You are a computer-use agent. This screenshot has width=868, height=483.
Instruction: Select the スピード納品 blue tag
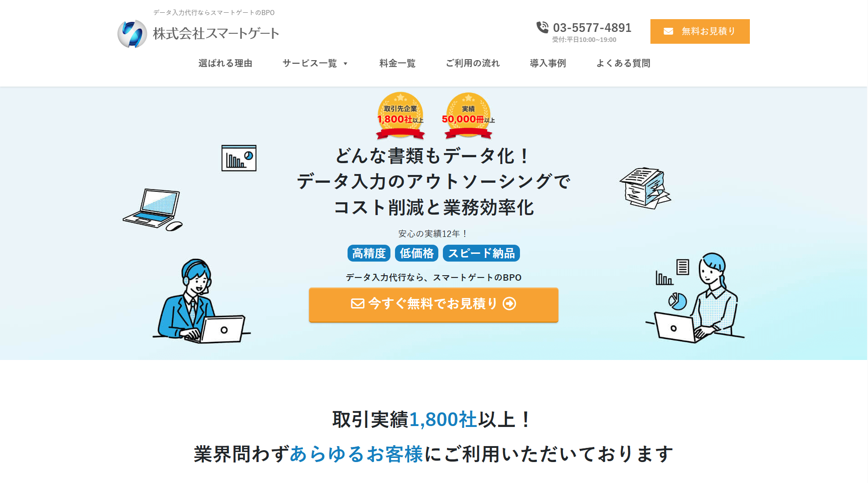(x=481, y=253)
